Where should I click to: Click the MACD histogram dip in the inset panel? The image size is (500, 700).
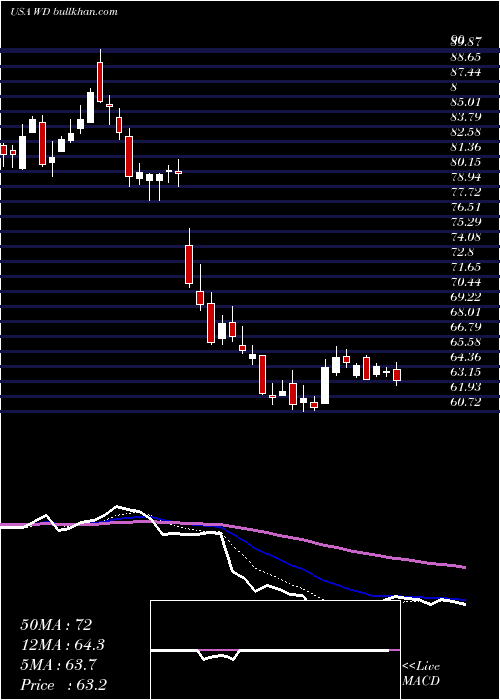219,655
